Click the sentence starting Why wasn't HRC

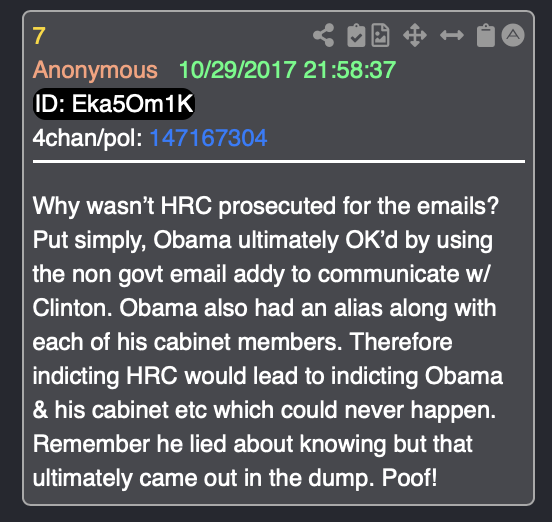tap(266, 206)
